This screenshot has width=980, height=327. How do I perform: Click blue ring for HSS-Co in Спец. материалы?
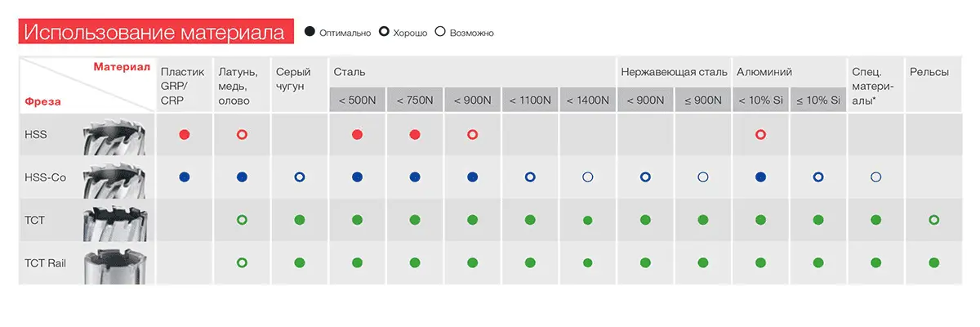(875, 177)
